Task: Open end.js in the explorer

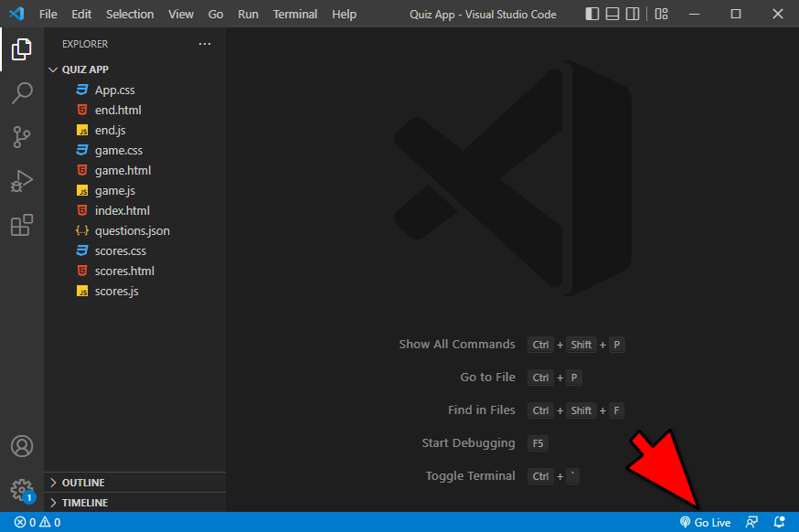Action: pyautogui.click(x=134, y=131)
